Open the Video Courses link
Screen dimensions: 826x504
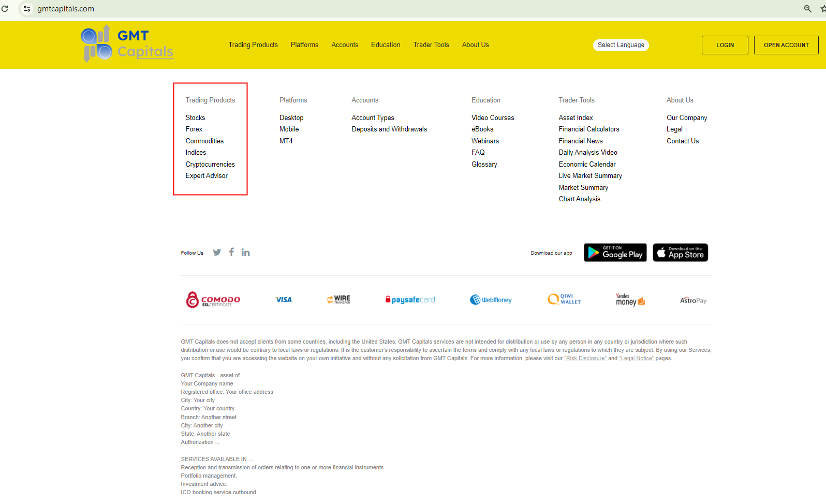493,118
